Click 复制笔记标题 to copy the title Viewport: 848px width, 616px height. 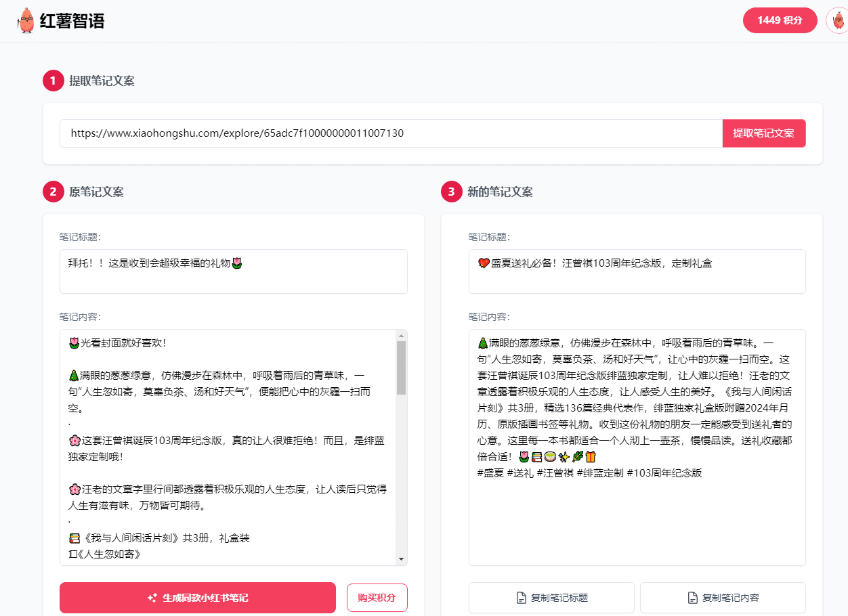click(x=551, y=598)
